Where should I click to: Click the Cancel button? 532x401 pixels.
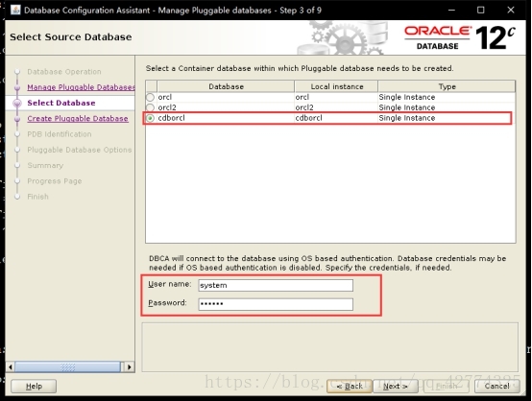point(497,386)
